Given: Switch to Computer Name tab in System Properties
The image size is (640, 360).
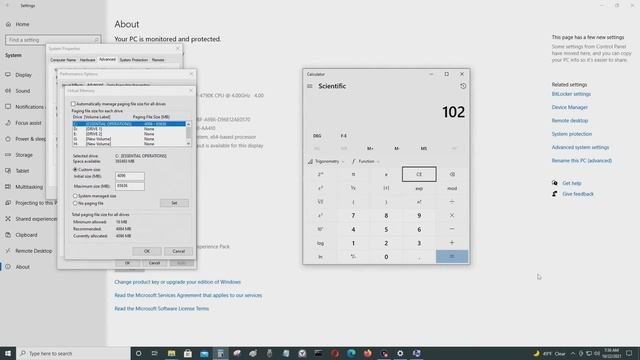Looking at the screenshot, I should click(x=63, y=60).
